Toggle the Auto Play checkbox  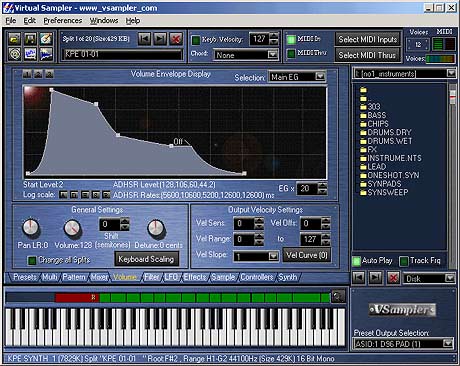click(356, 261)
